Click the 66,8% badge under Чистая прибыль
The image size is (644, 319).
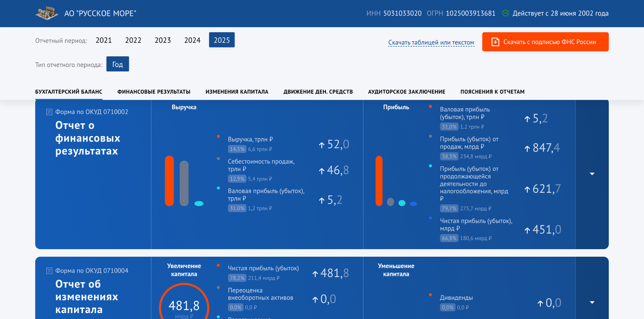pos(449,238)
